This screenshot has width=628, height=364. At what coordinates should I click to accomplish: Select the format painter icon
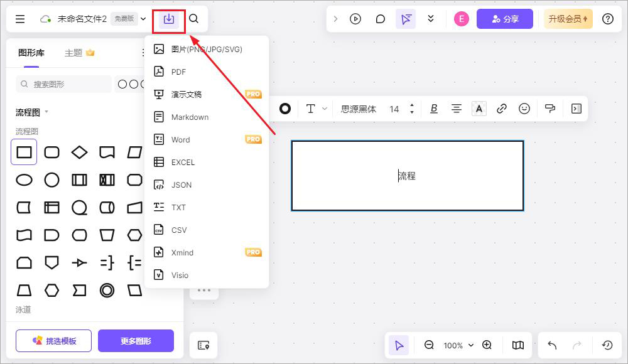click(550, 109)
